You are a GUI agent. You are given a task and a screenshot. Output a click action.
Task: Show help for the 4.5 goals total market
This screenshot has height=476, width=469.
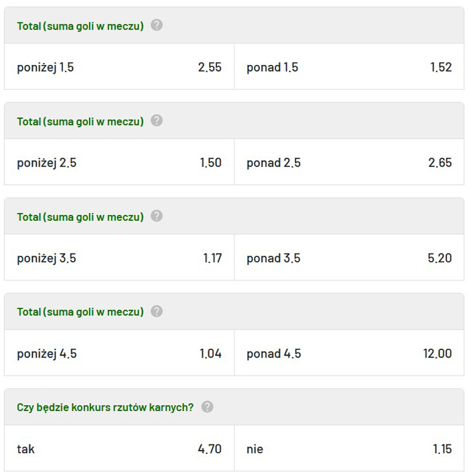point(156,312)
